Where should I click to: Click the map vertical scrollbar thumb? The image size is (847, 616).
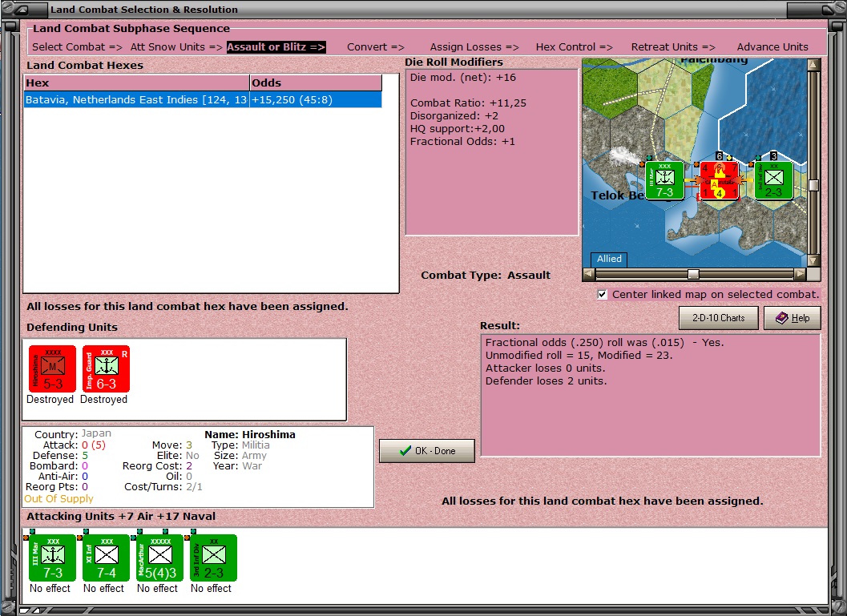[813, 185]
